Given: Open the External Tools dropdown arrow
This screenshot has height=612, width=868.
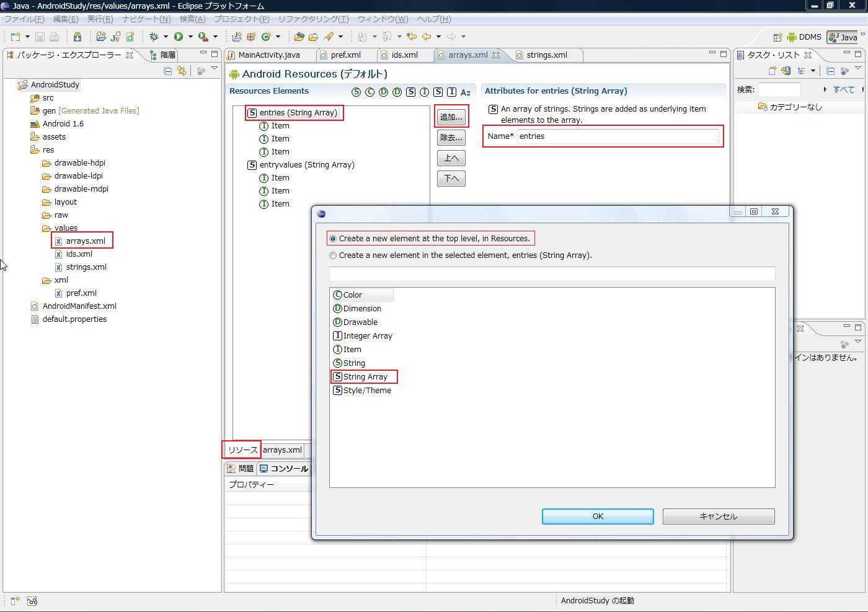Looking at the screenshot, I should click(215, 37).
